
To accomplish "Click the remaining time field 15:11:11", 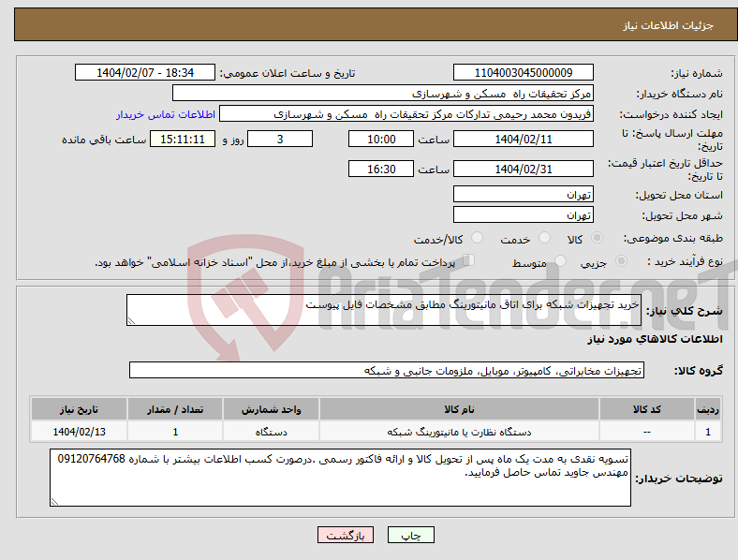I will 183,140.
